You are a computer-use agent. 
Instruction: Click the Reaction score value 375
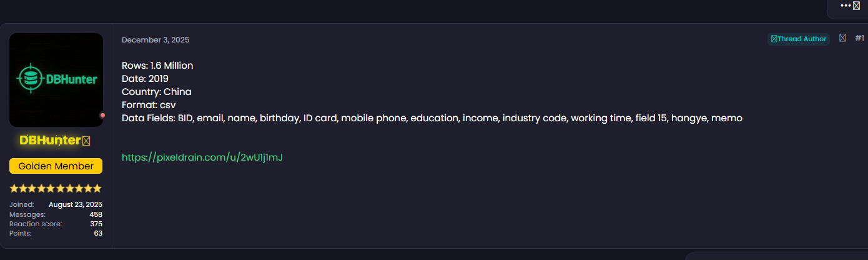click(96, 224)
